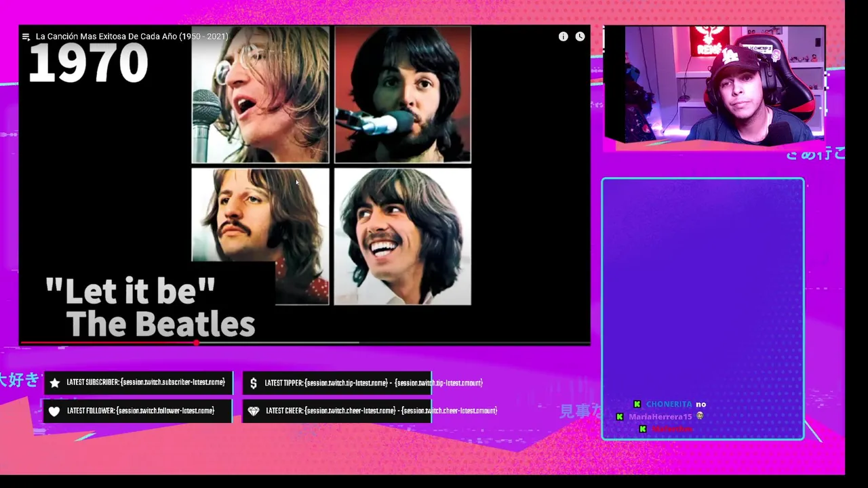
Task: Open the playlist menu icon beside video title
Action: click(x=26, y=37)
